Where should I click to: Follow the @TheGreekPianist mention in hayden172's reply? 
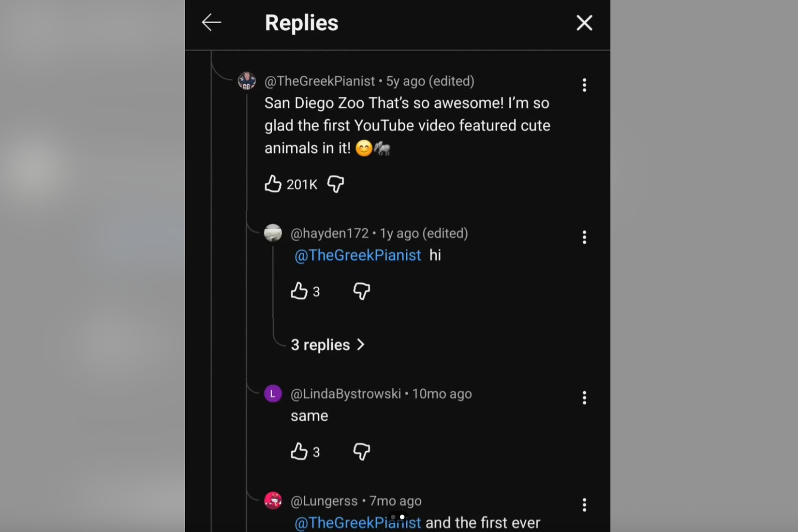(x=358, y=255)
